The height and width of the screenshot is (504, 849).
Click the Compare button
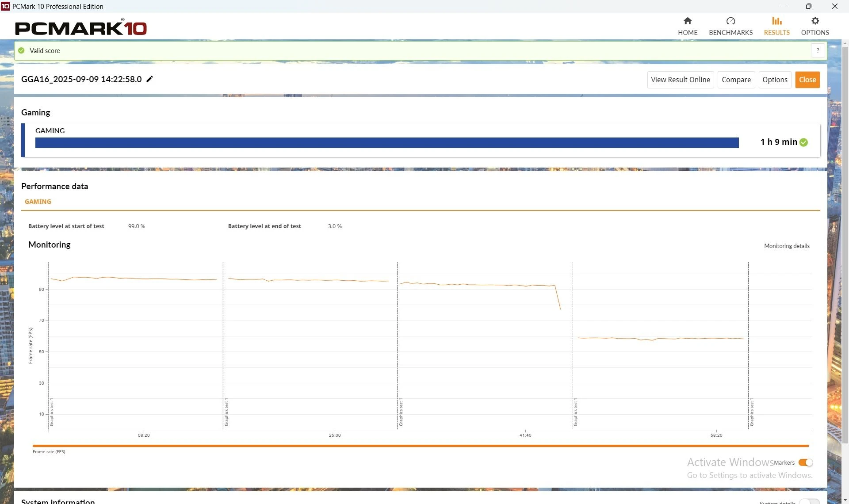tap(736, 80)
